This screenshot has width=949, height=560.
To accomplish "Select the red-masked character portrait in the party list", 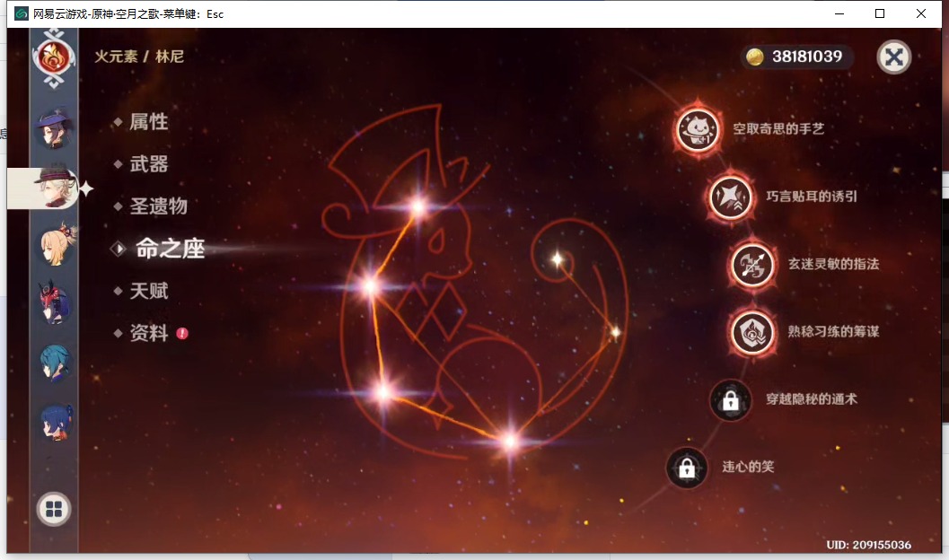I will pyautogui.click(x=55, y=302).
